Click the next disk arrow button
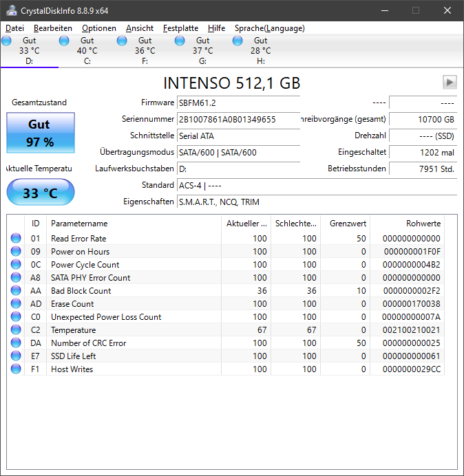The width and height of the screenshot is (464, 476). coord(450,83)
